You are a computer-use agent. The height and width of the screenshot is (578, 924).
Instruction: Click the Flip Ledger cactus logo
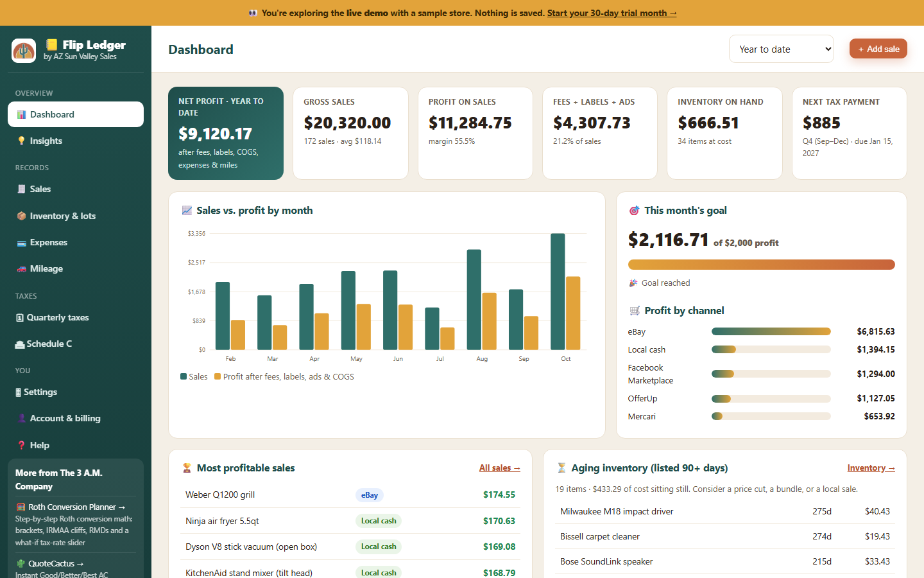pyautogui.click(x=24, y=50)
